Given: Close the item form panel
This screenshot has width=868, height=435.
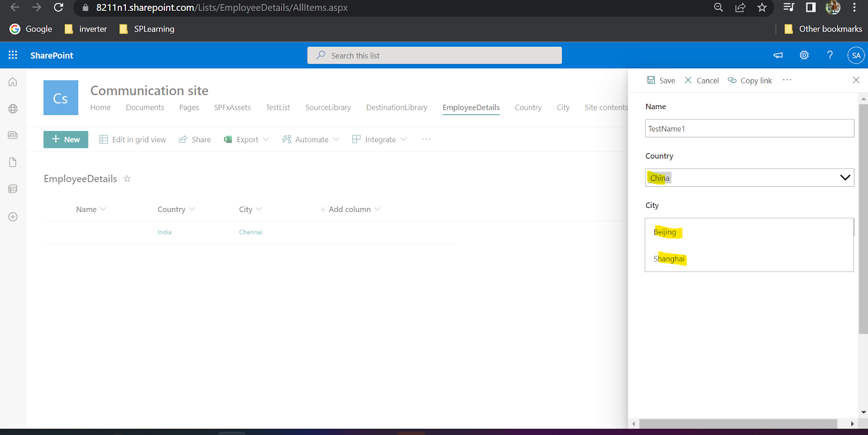Looking at the screenshot, I should coord(856,80).
